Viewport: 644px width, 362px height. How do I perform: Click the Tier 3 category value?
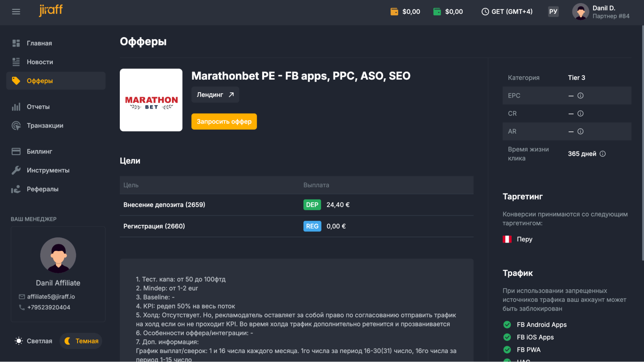(x=577, y=78)
